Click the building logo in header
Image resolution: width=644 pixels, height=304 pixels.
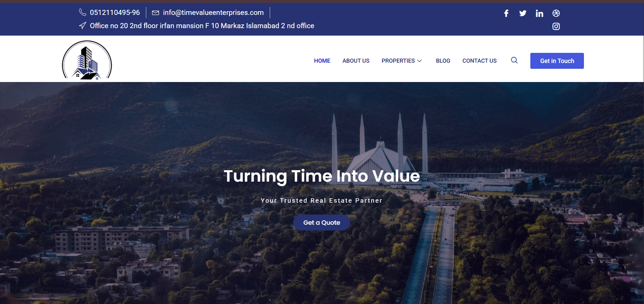(87, 60)
